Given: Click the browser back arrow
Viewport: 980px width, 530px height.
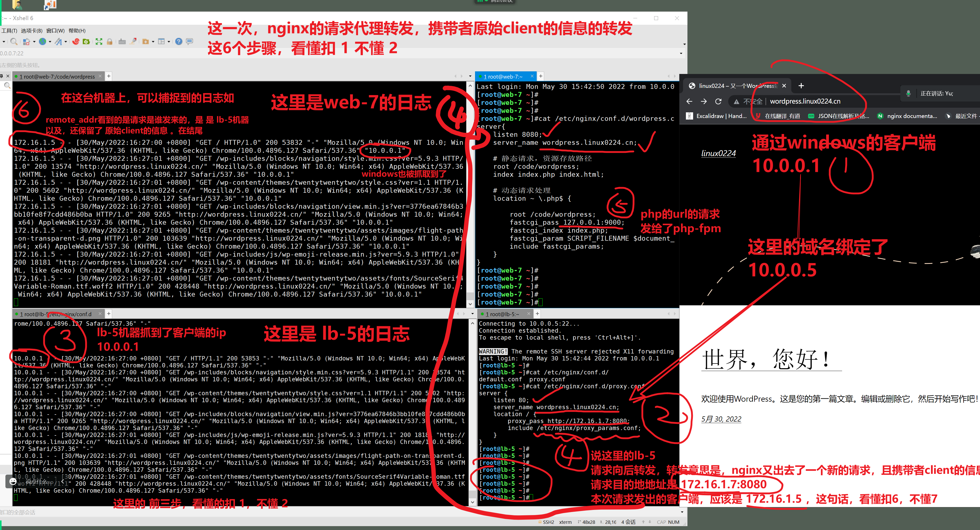Looking at the screenshot, I should [x=689, y=101].
